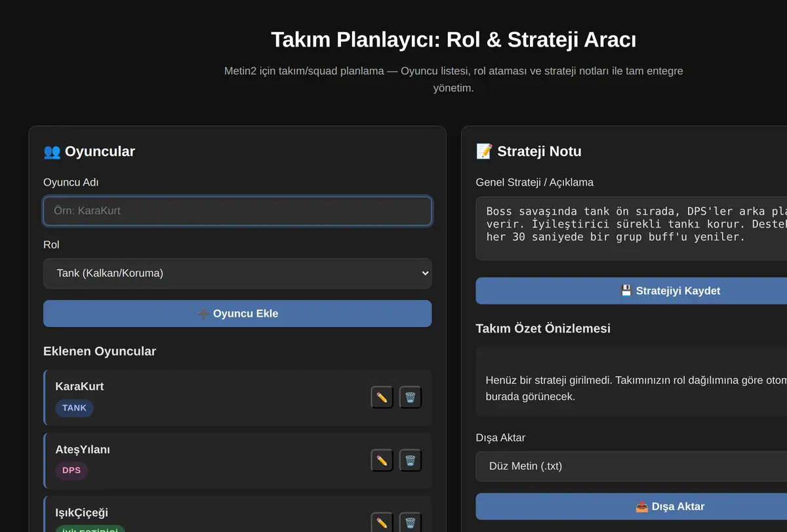
Task: Click the Takım Özet Önizlemesi heading
Action: tap(543, 329)
